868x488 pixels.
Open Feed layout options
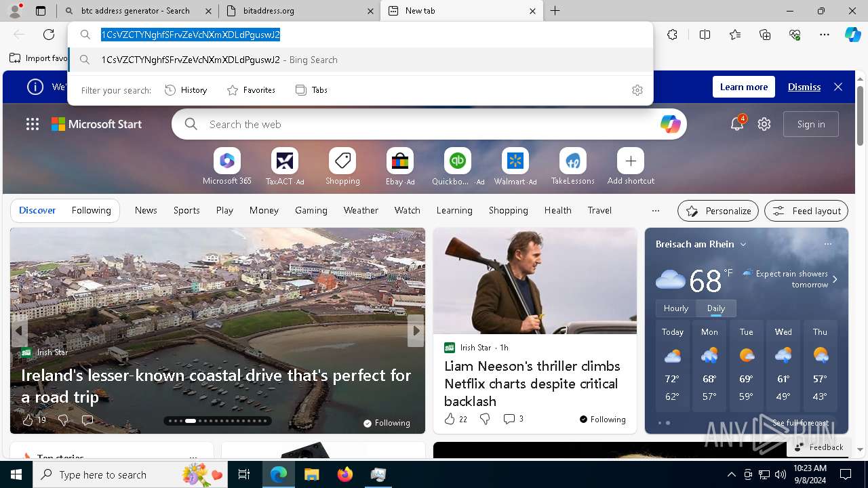(x=806, y=211)
